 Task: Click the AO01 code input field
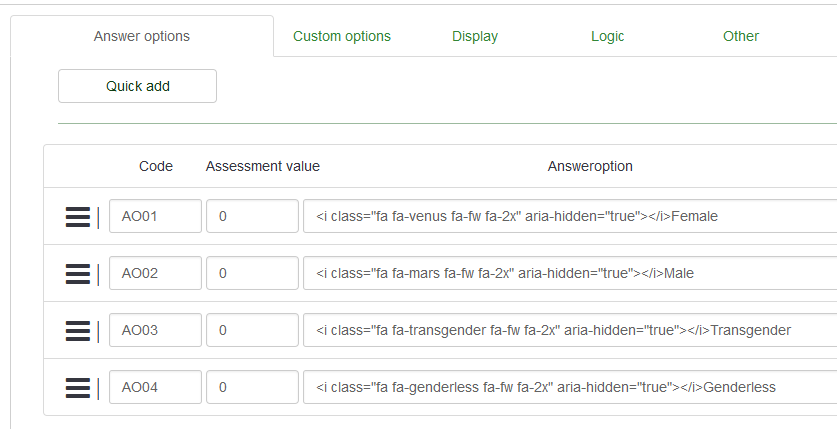click(x=155, y=216)
